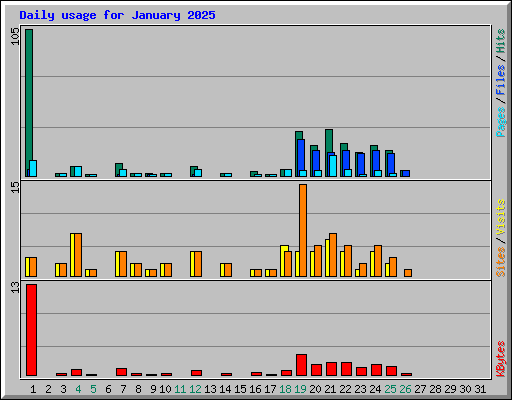Click the day 26 axis label
Image resolution: width=512 pixels, height=400 pixels.
click(x=405, y=389)
